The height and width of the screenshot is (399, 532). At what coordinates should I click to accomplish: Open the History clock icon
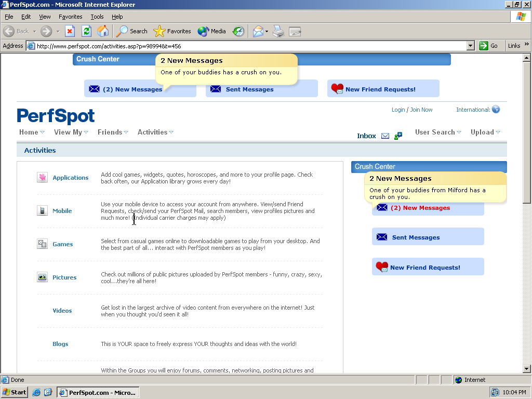pos(238,31)
